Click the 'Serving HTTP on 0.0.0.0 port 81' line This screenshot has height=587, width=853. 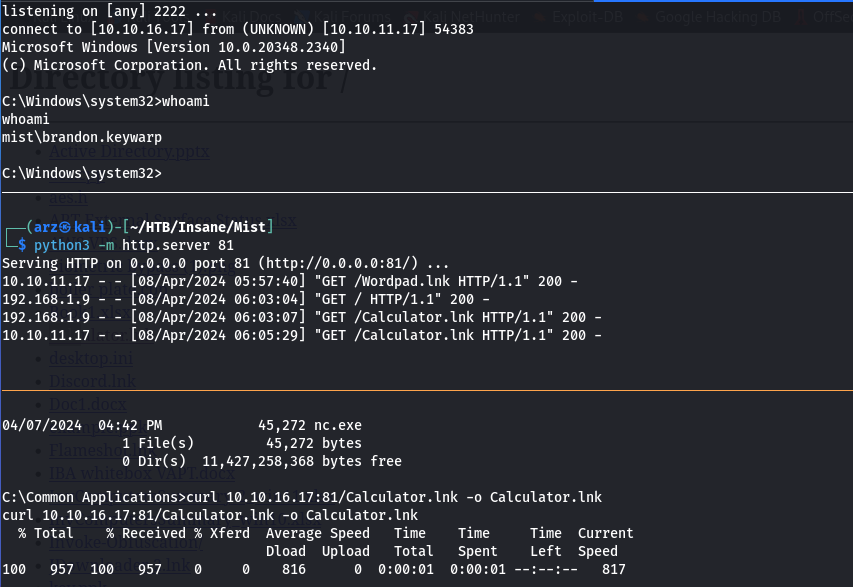click(x=225, y=263)
